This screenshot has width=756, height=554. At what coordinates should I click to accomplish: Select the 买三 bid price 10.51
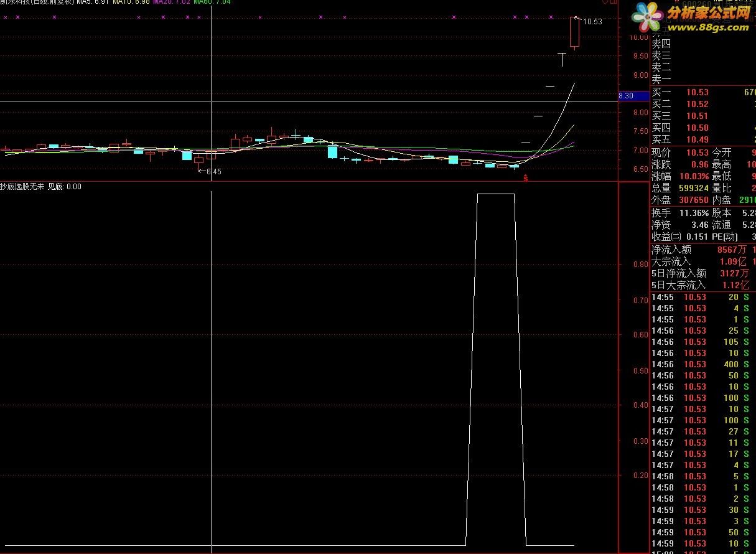(697, 116)
